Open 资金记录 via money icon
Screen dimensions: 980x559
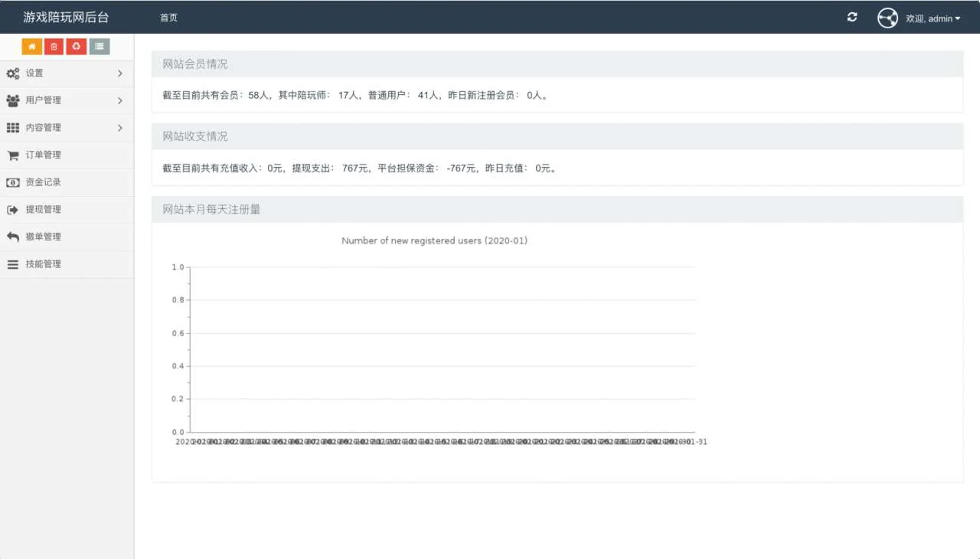click(x=13, y=182)
